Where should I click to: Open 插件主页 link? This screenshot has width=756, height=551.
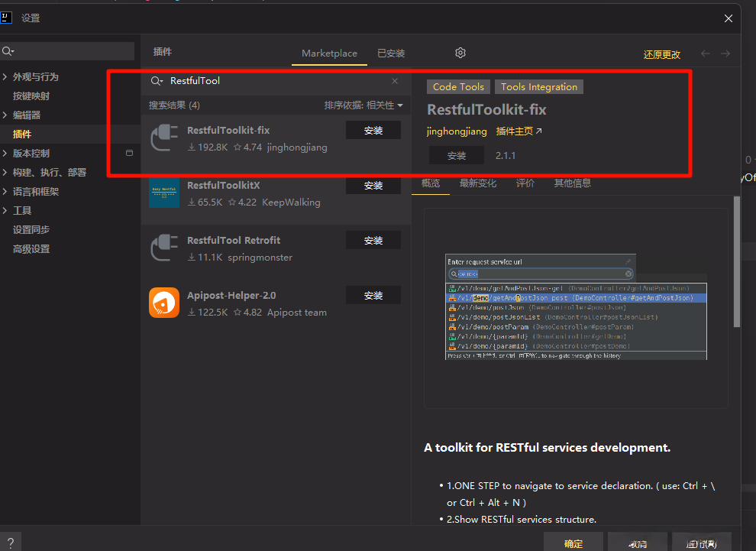tap(519, 131)
